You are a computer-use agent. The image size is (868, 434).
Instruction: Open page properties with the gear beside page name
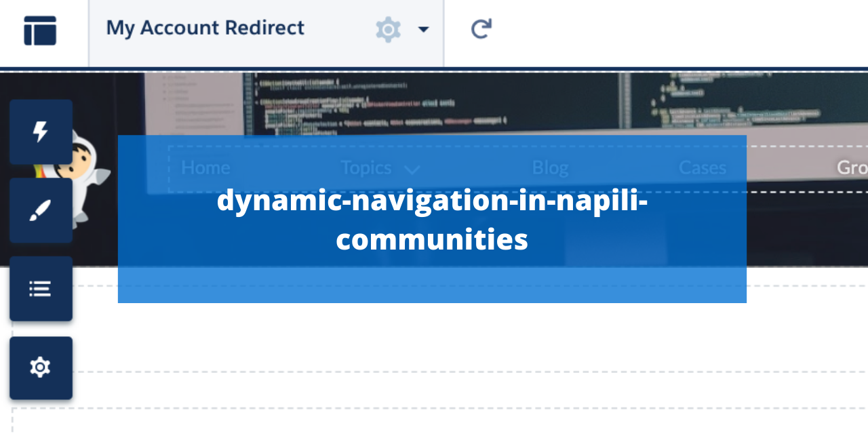click(x=388, y=30)
